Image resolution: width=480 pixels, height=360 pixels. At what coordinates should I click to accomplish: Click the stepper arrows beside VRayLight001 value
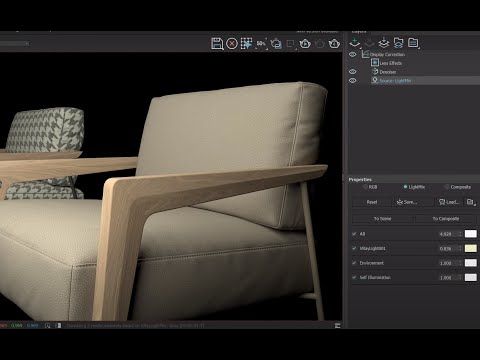click(460, 248)
